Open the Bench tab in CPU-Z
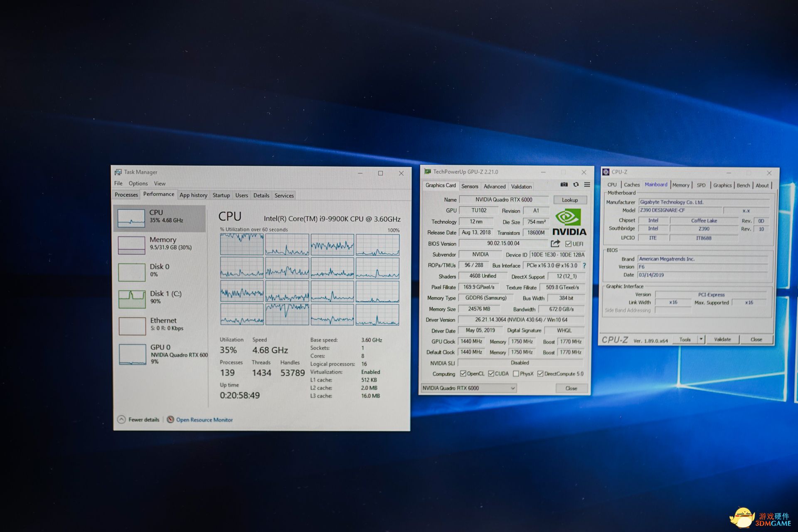798x532 pixels. [744, 185]
